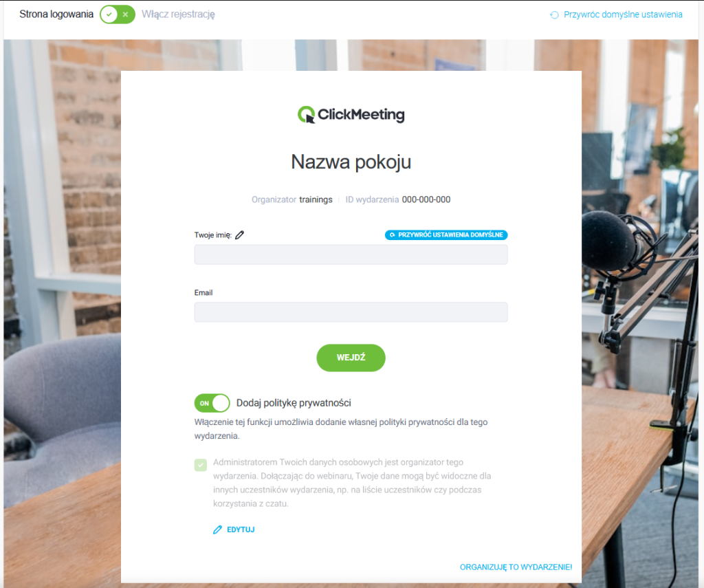Click the organizer name trainings
This screenshot has height=588, width=704.
[x=316, y=199]
